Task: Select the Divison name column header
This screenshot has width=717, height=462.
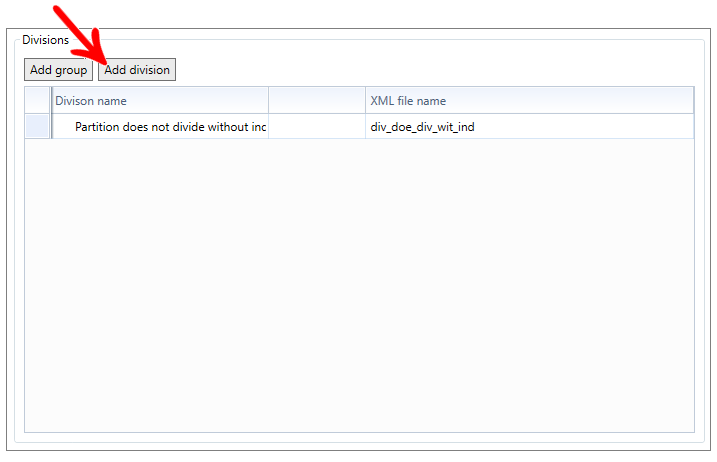Action: click(160, 101)
